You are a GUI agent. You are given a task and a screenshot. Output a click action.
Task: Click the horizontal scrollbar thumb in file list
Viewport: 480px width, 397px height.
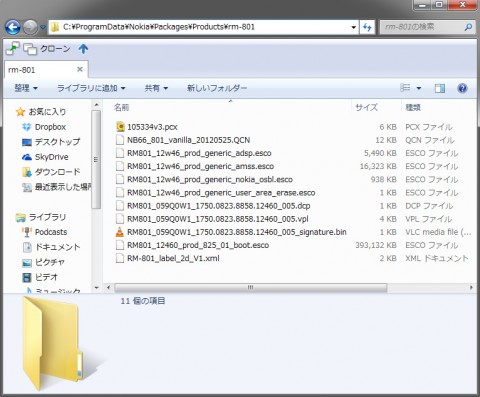coord(251,287)
